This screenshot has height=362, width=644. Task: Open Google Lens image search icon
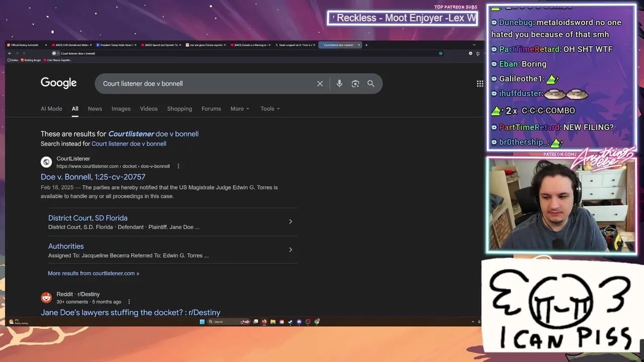pyautogui.click(x=355, y=83)
